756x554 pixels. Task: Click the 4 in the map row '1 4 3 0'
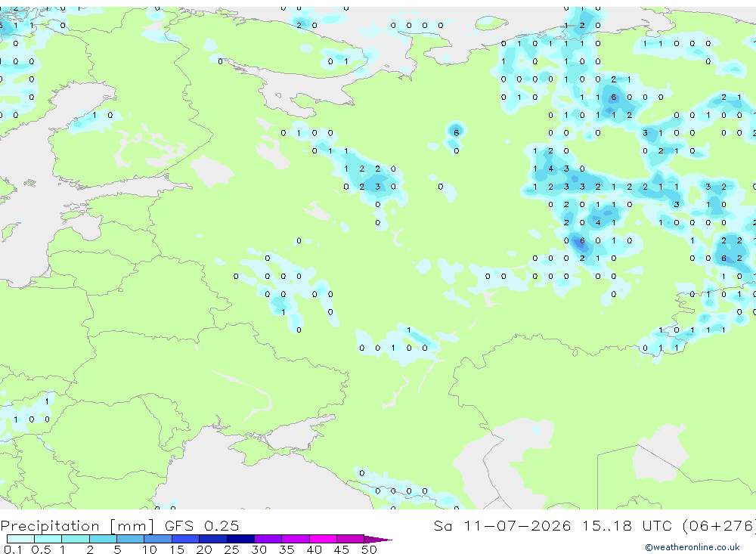(550, 169)
